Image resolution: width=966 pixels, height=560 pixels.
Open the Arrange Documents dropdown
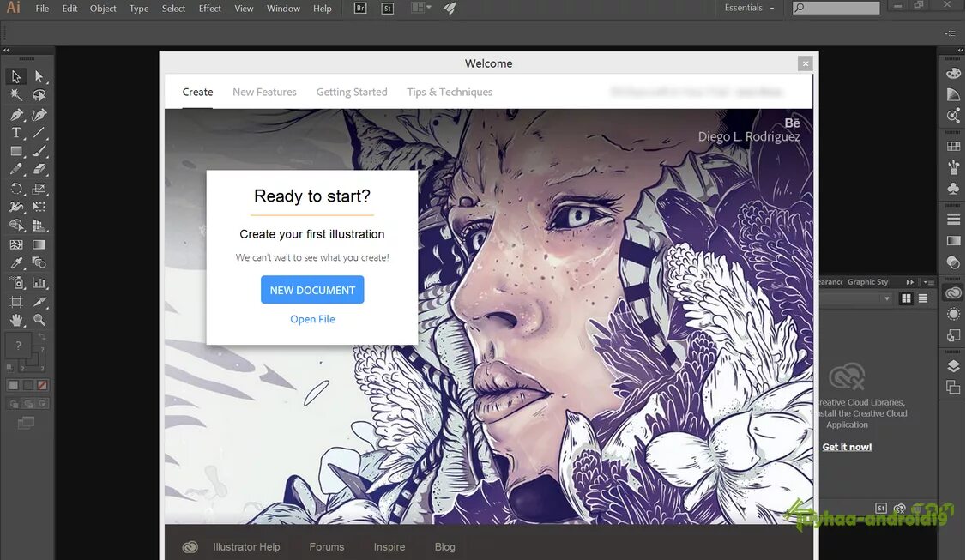tap(421, 8)
